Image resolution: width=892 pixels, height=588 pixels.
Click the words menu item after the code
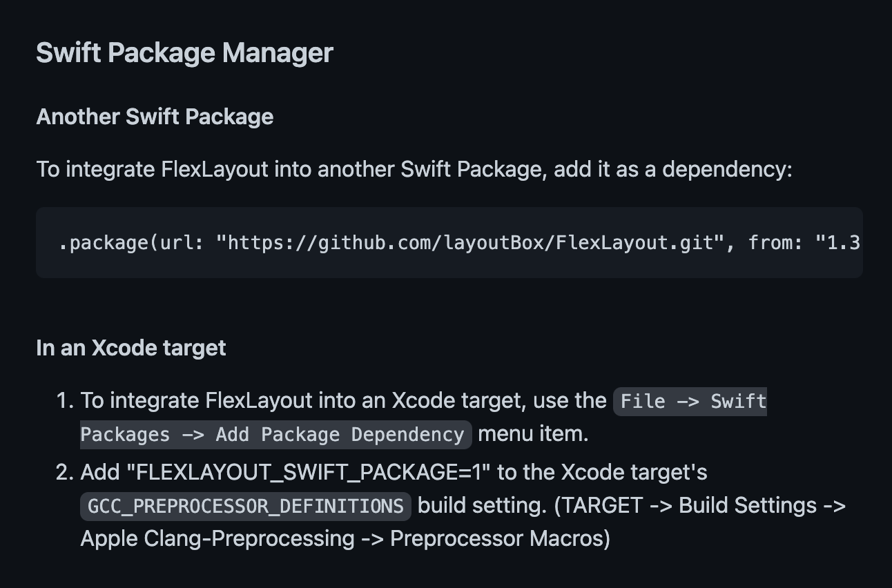533,435
